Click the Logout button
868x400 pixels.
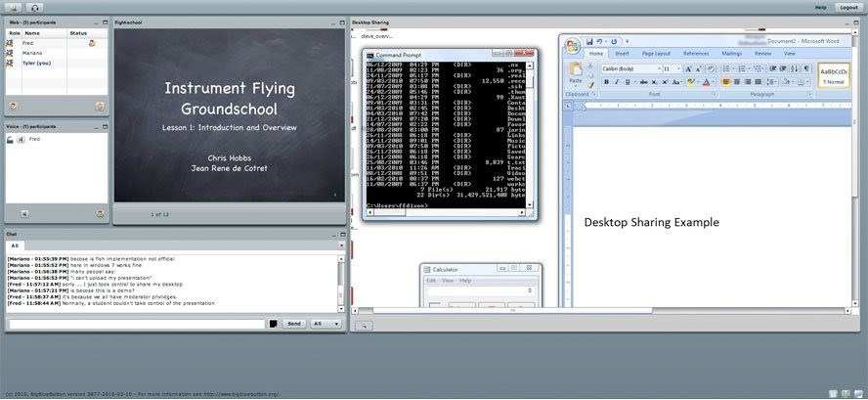tap(848, 8)
